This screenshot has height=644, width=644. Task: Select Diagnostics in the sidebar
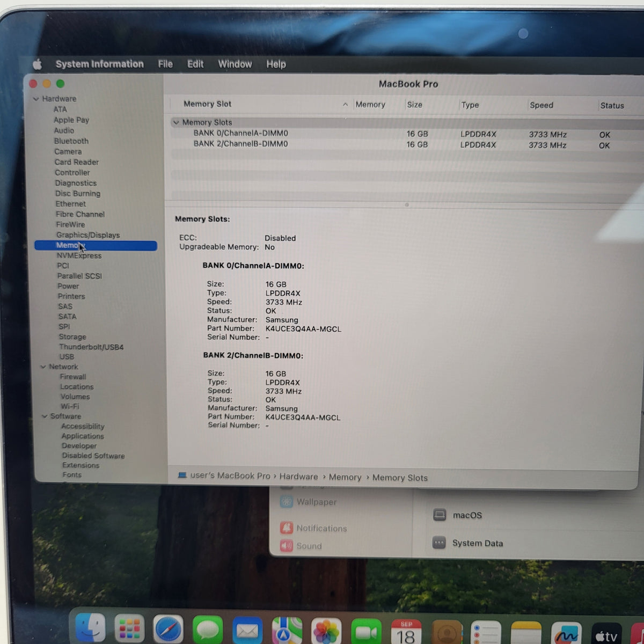tap(76, 183)
